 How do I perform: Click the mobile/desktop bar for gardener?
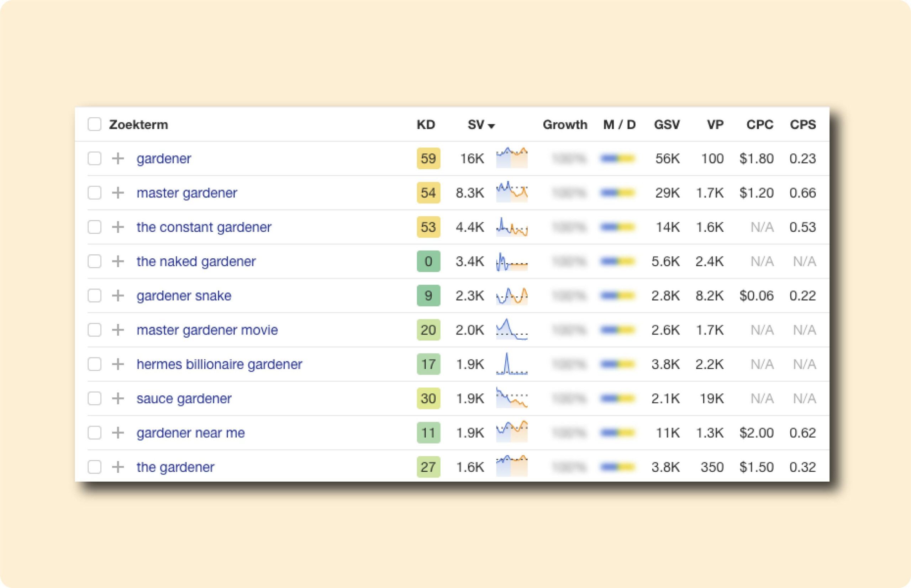pos(618,158)
